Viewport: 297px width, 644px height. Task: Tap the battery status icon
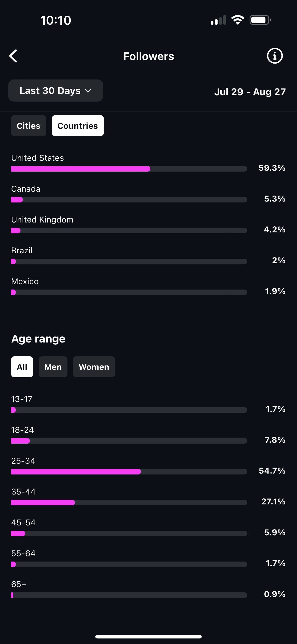[x=260, y=20]
